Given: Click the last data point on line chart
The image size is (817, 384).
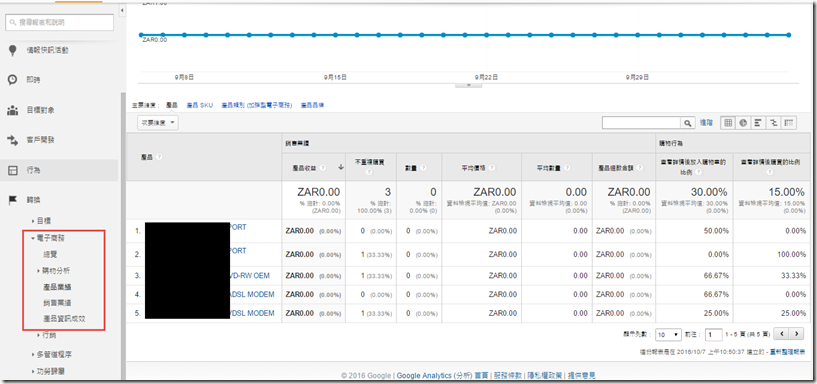Looking at the screenshot, I should (x=789, y=35).
